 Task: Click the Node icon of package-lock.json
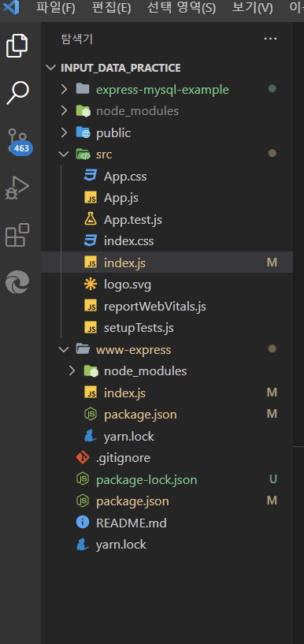pyautogui.click(x=83, y=479)
